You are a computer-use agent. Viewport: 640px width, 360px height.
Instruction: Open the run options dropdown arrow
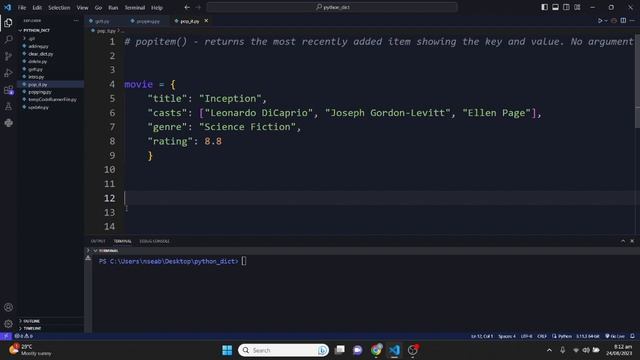606,21
